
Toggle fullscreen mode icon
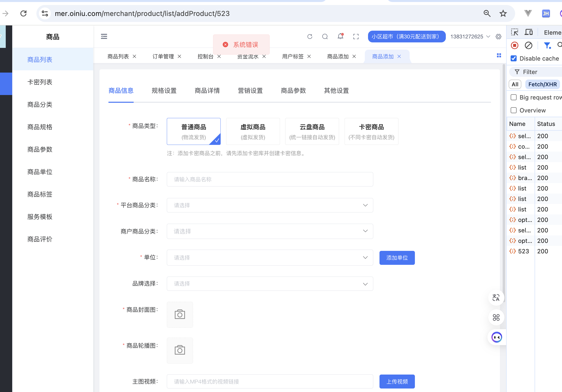coord(356,37)
